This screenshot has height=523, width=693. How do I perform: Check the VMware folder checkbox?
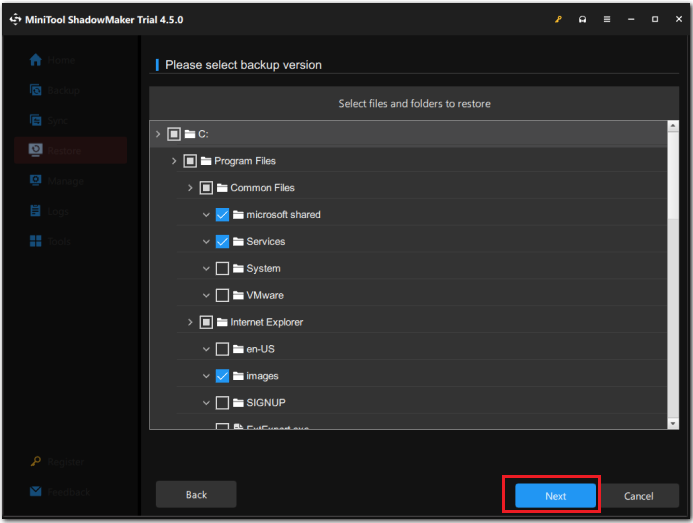[x=222, y=295]
